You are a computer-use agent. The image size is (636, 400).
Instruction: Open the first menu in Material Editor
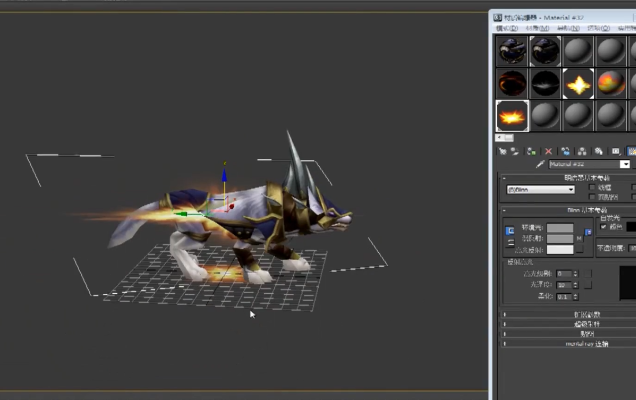point(507,28)
